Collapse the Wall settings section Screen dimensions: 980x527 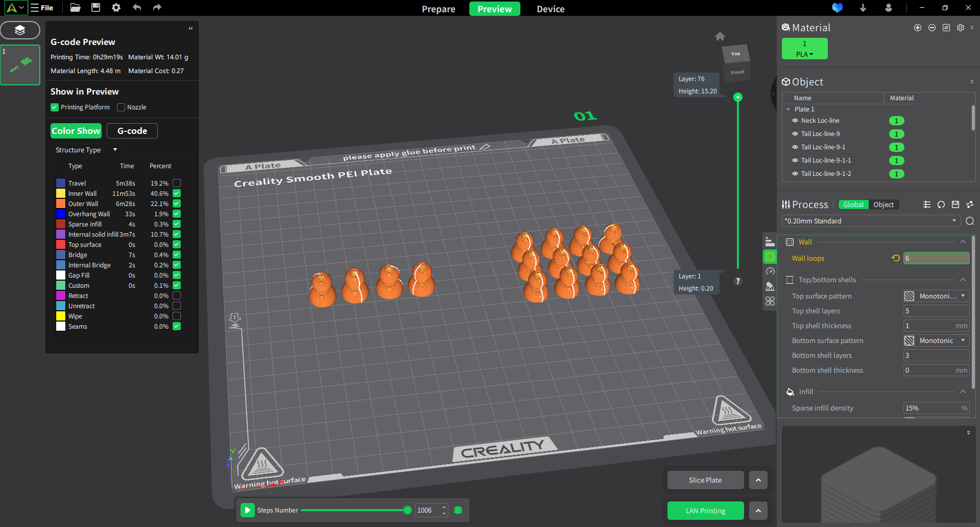pos(963,242)
